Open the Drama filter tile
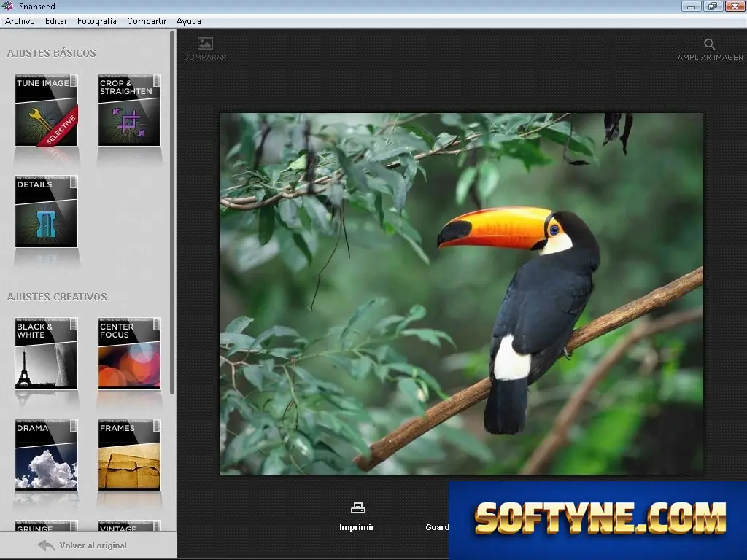The width and height of the screenshot is (747, 560). point(46,455)
